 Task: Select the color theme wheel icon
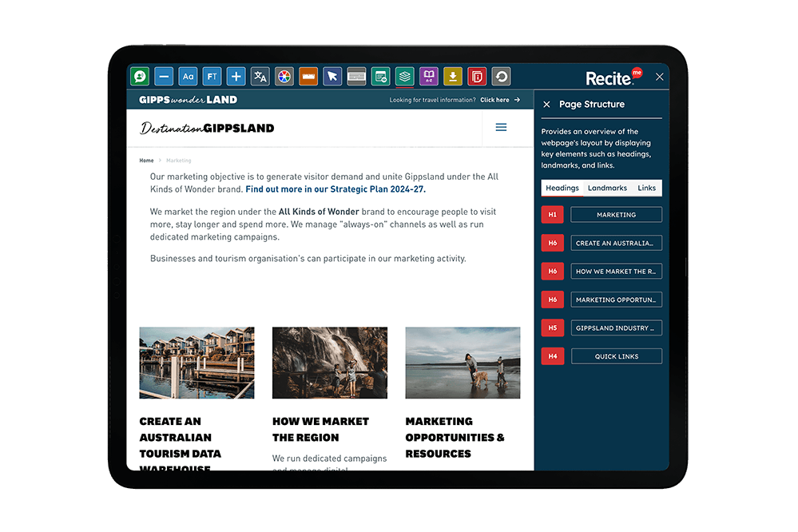284,76
